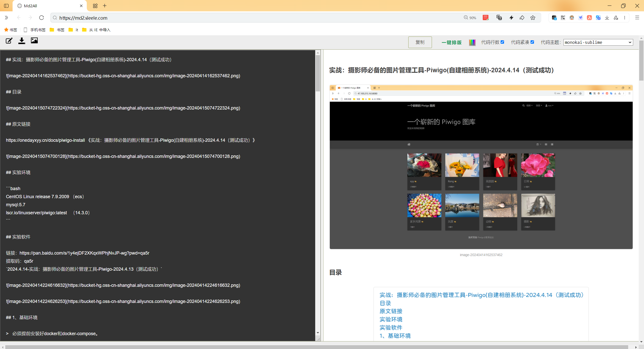The image size is (644, 349).
Task: Open the tab grid overview icon
Action: coord(95,6)
